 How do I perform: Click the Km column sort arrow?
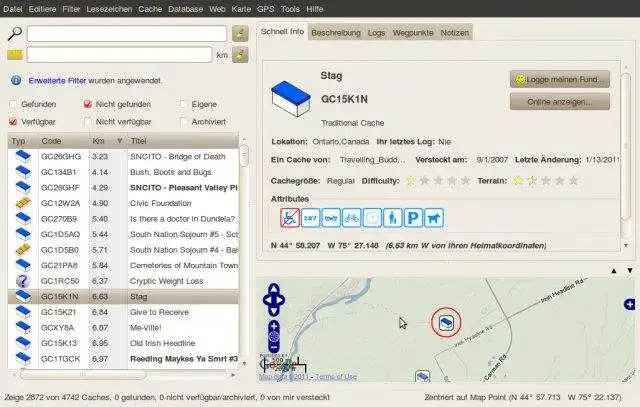(x=120, y=141)
